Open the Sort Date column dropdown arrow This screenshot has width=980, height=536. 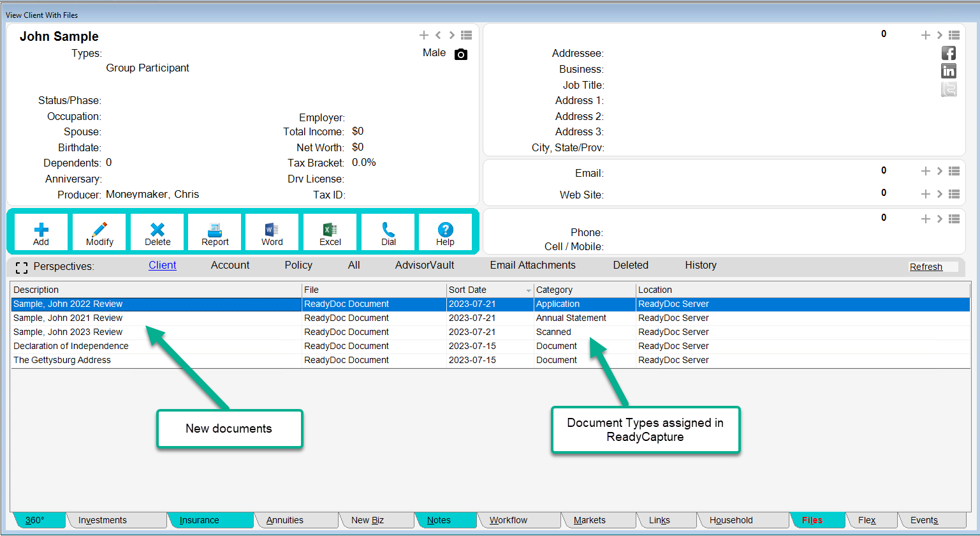[529, 291]
